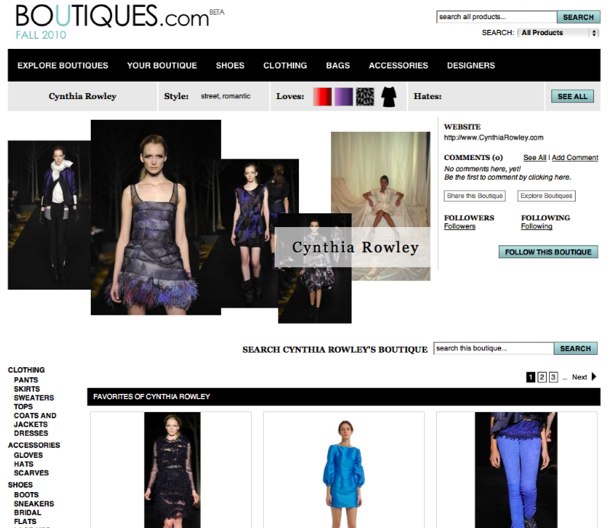
Task: Open the Your Boutique menu
Action: click(x=162, y=65)
